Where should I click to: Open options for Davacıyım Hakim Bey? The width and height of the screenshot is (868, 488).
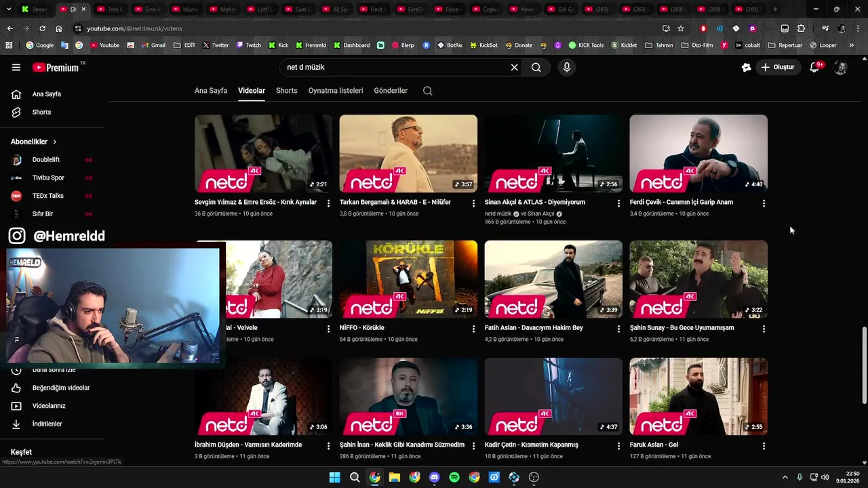[618, 329]
